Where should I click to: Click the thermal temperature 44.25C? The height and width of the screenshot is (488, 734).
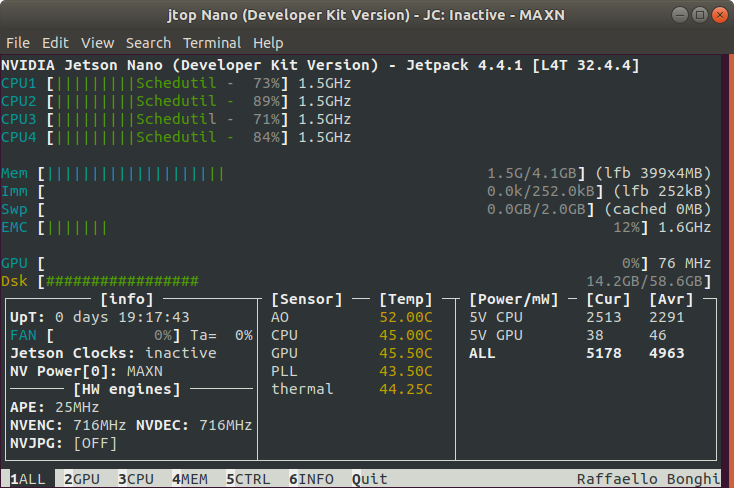tap(406, 389)
